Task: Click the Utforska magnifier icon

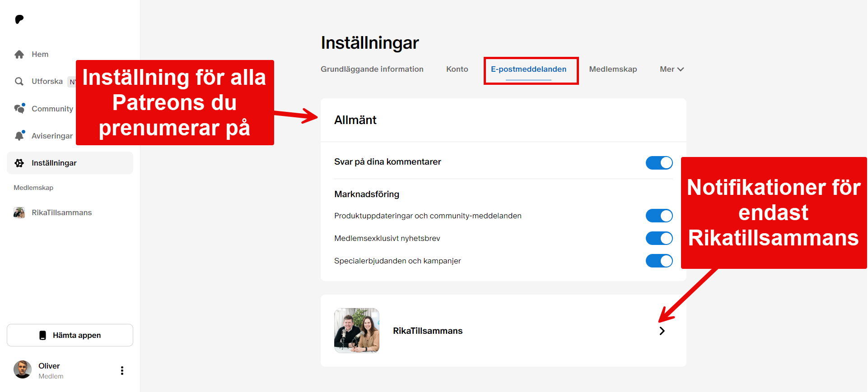Action: (19, 82)
